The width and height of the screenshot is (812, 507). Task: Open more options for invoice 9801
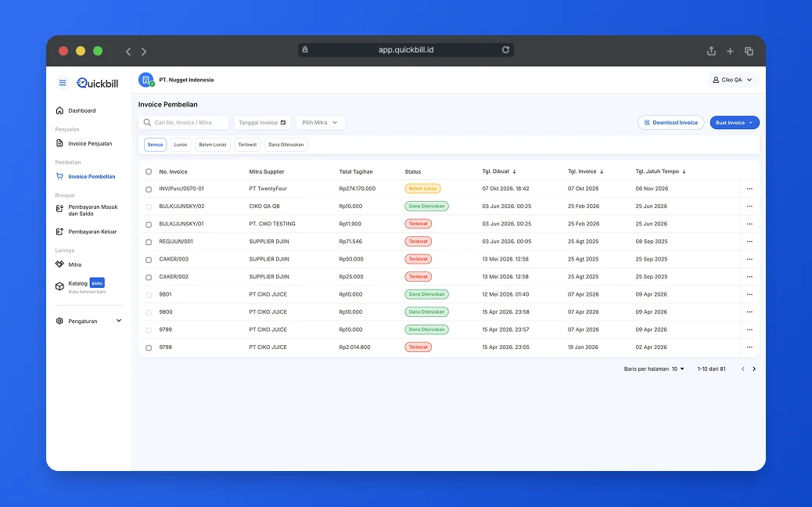(x=749, y=294)
